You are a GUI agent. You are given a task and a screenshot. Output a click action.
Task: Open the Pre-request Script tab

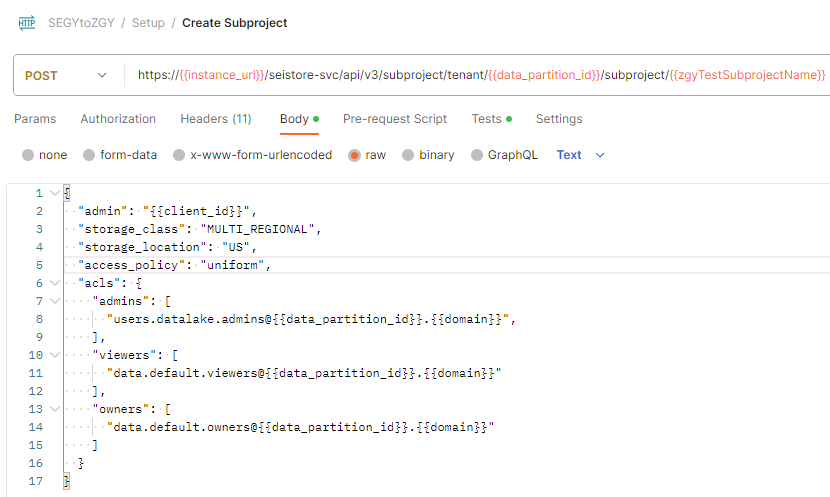(395, 119)
